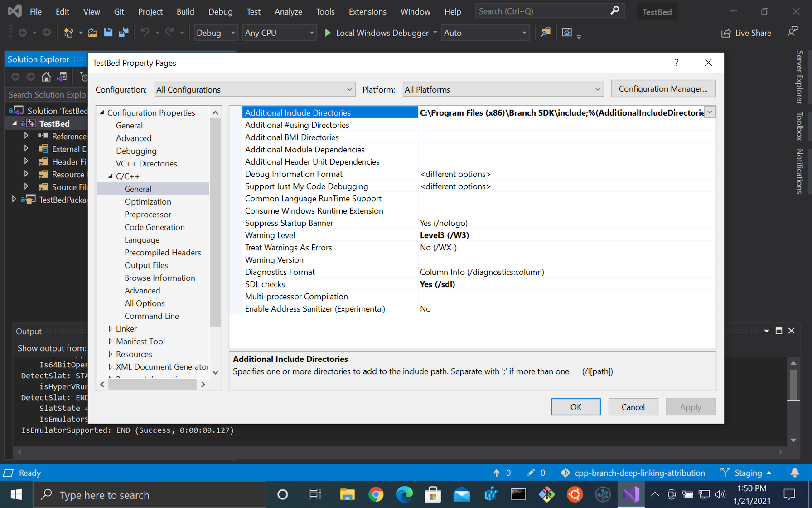Click the Visual Studio search box

(549, 11)
